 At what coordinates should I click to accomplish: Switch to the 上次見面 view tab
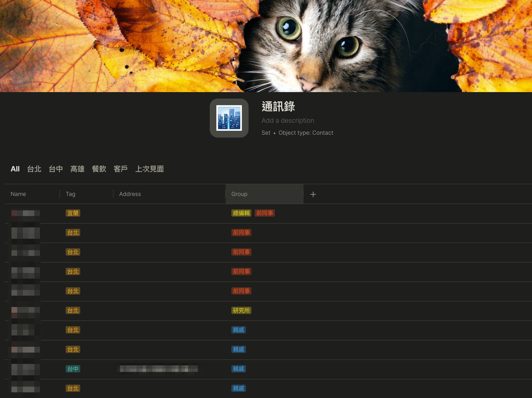tap(149, 169)
